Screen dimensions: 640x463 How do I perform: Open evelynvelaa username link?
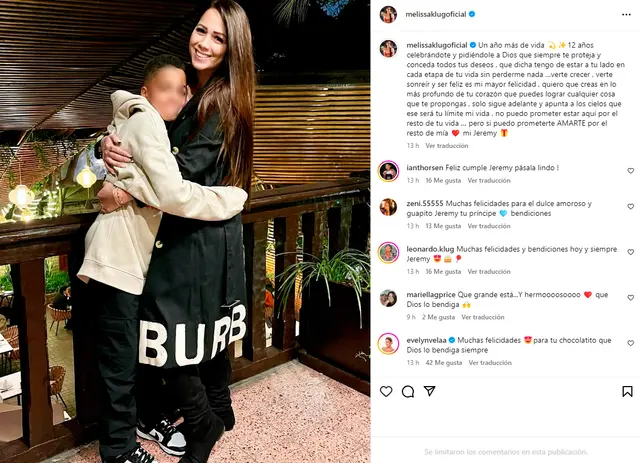tap(426, 340)
